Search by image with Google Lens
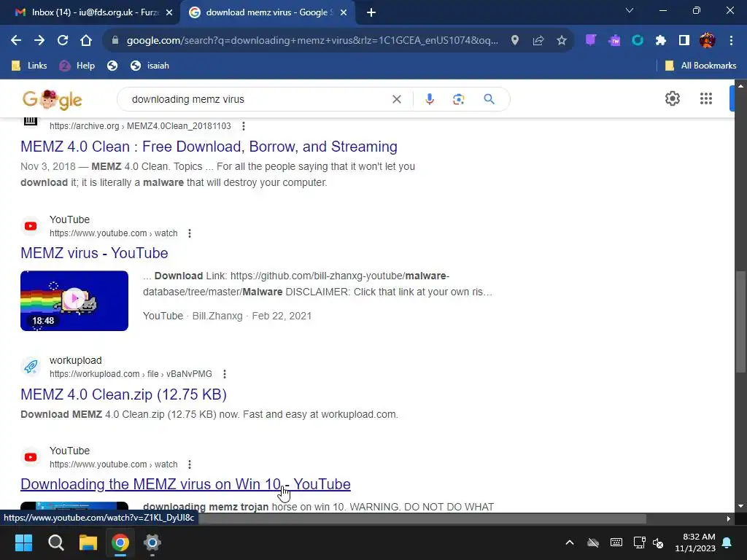 (x=459, y=99)
